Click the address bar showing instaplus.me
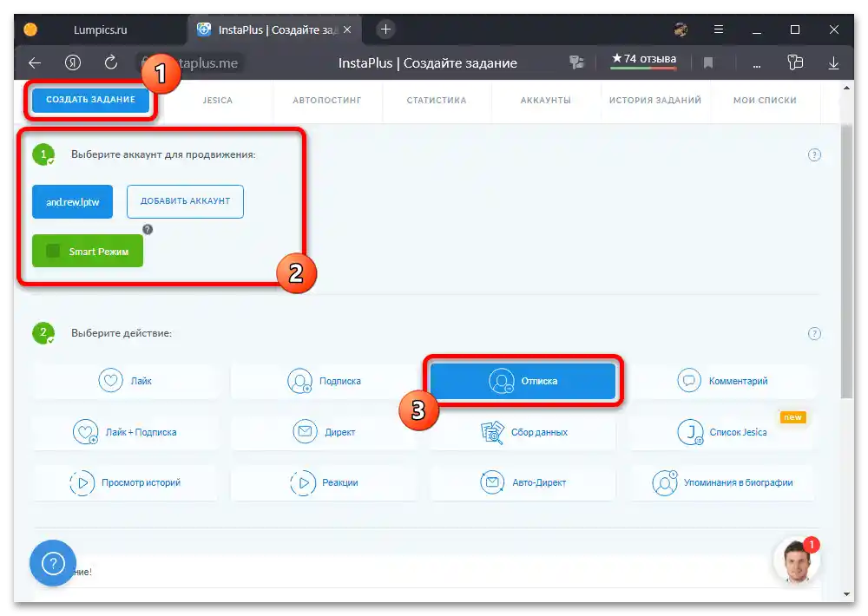 [x=190, y=63]
